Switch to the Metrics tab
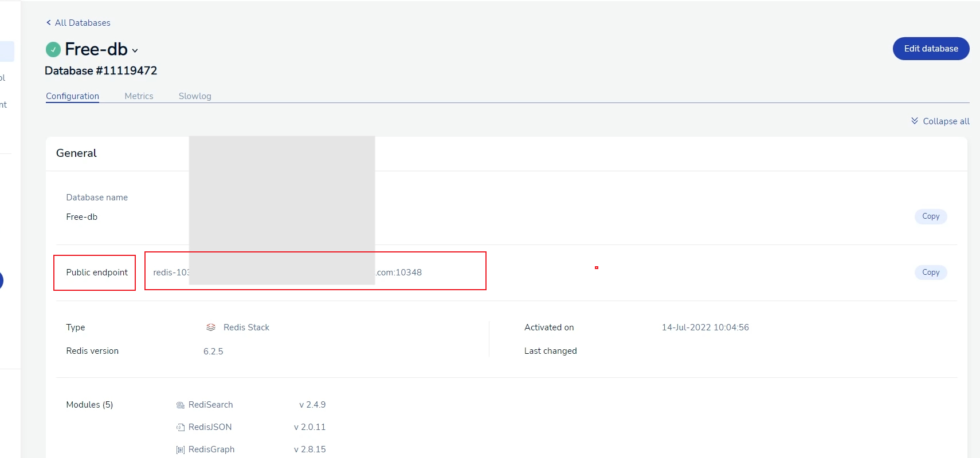The image size is (980, 458). [139, 96]
